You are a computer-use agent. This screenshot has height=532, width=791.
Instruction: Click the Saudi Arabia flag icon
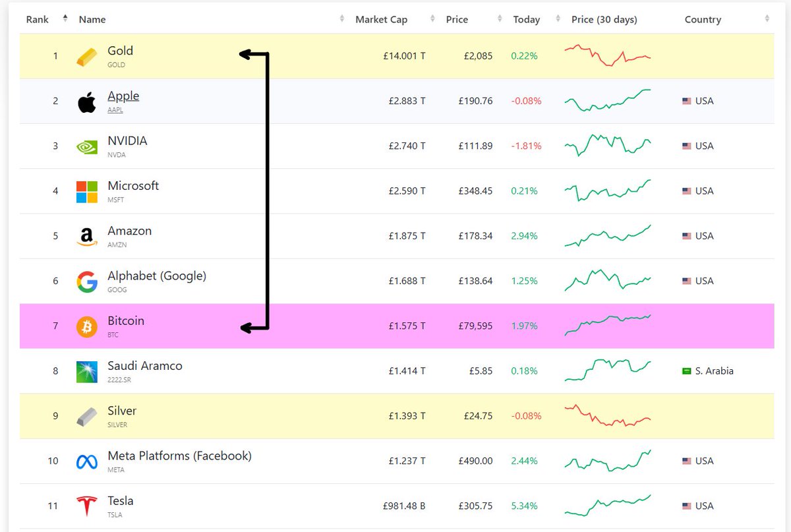[687, 371]
